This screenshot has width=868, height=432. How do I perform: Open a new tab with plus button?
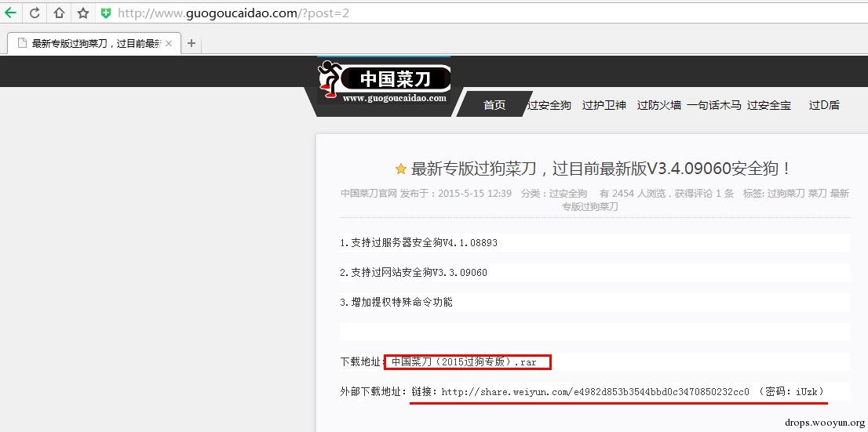point(191,43)
